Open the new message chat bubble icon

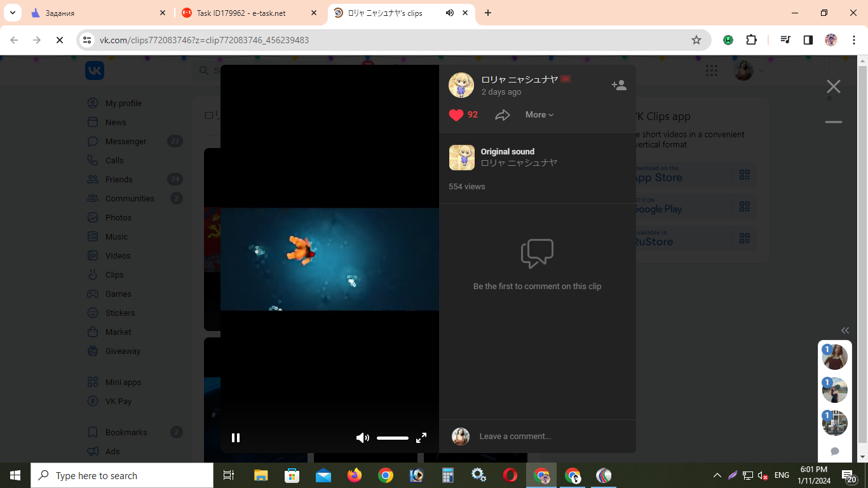(x=835, y=451)
